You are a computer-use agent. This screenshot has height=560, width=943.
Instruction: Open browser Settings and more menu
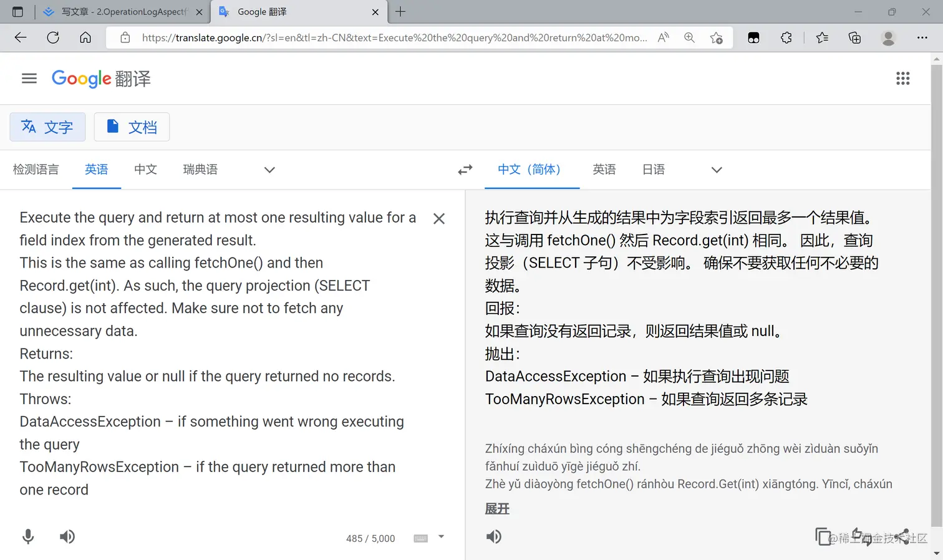pos(922,37)
